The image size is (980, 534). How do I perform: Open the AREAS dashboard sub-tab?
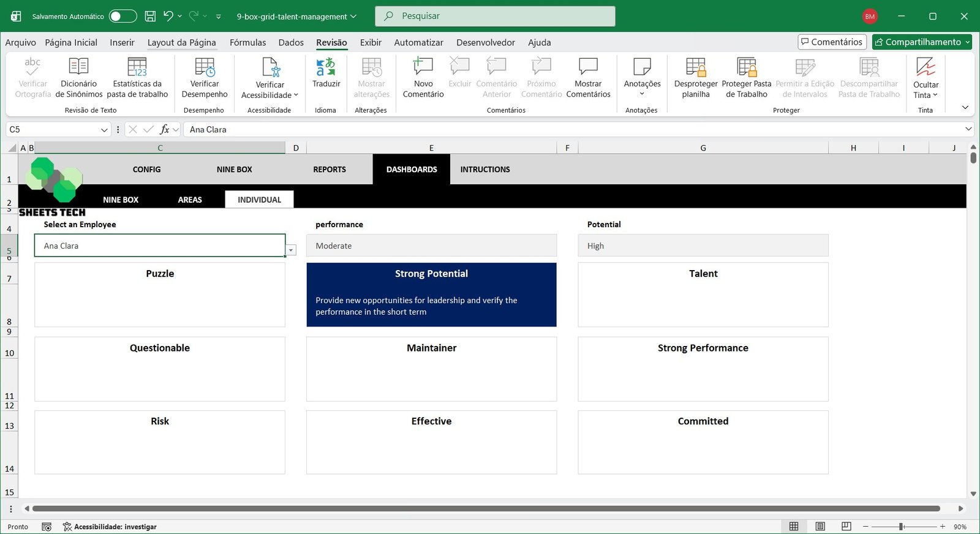coord(190,200)
